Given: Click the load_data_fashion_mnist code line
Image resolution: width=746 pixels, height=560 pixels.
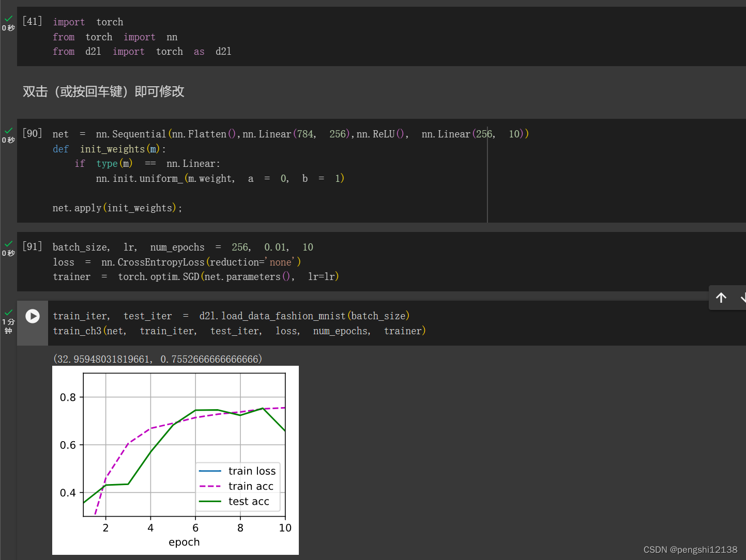Looking at the screenshot, I should coord(231,316).
